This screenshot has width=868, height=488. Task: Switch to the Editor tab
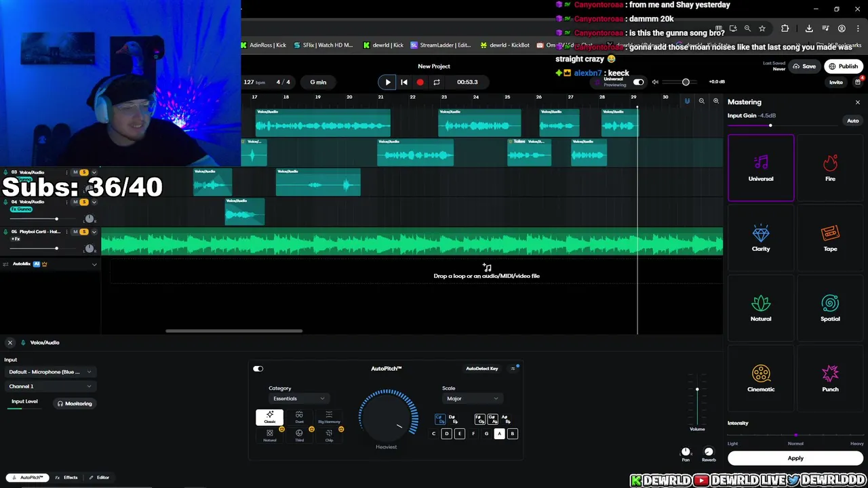click(x=99, y=478)
